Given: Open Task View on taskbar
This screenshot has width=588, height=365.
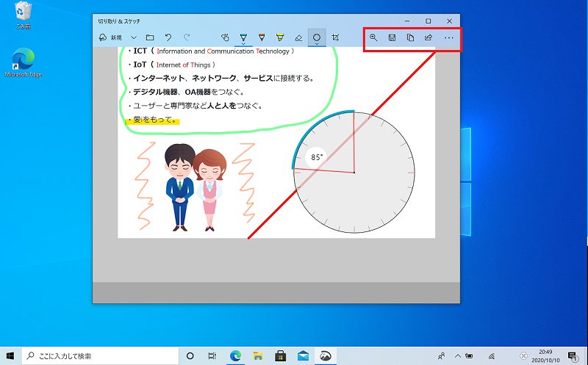Looking at the screenshot, I should click(212, 355).
